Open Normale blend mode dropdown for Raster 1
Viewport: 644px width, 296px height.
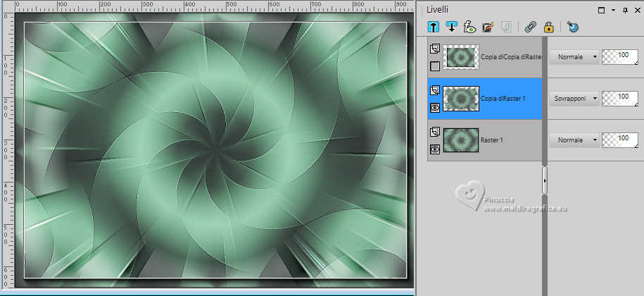click(574, 140)
